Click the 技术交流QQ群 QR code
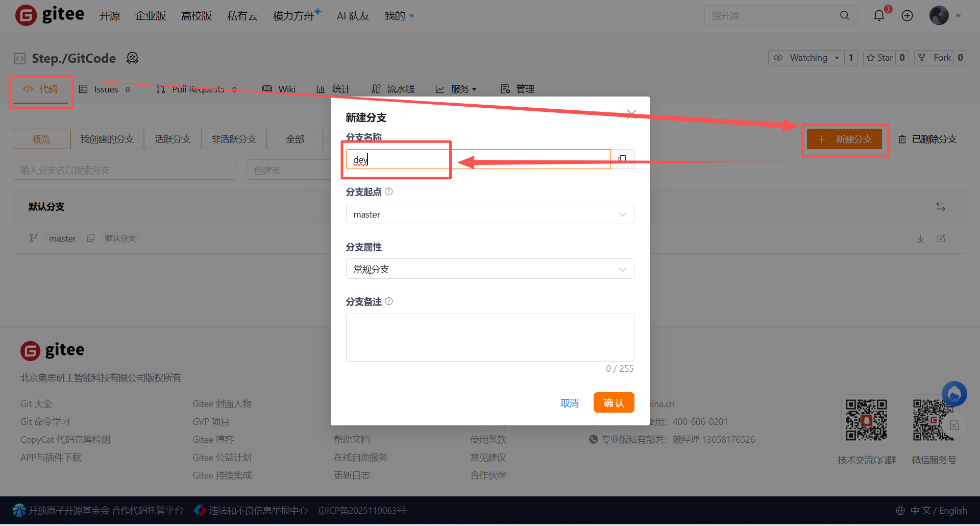The width and height of the screenshot is (980, 526). pyautogui.click(x=867, y=420)
